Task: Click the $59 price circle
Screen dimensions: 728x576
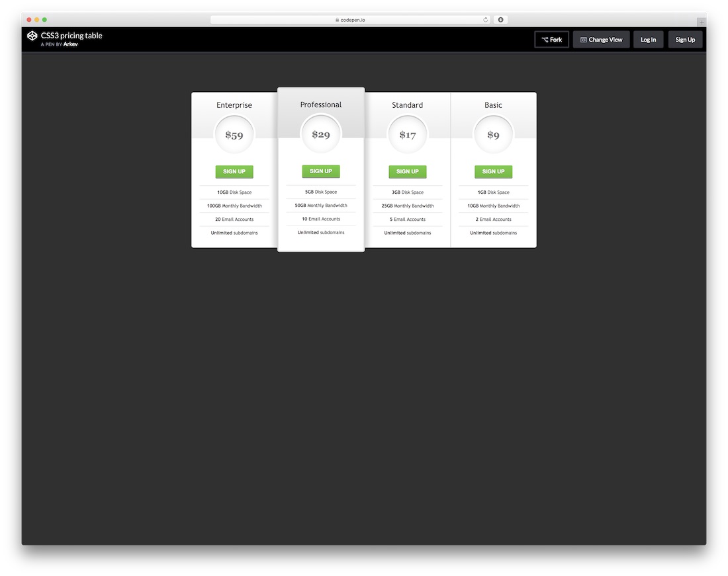Action: (x=234, y=135)
